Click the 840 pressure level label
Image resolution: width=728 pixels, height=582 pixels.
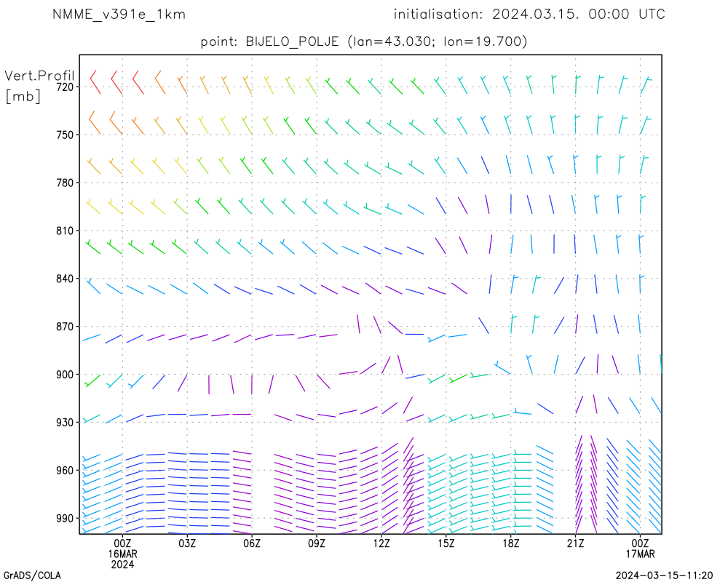[66, 279]
